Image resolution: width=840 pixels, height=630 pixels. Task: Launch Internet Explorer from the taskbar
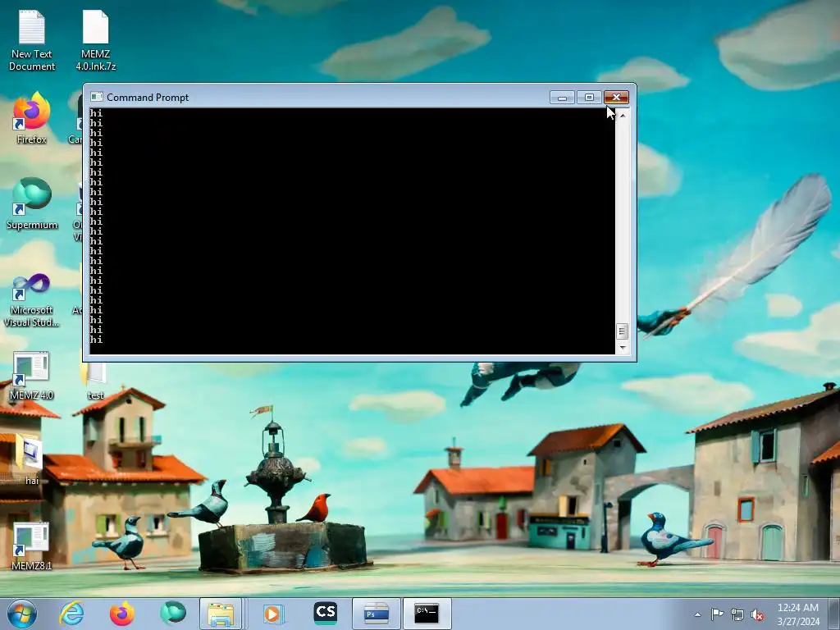(72, 614)
